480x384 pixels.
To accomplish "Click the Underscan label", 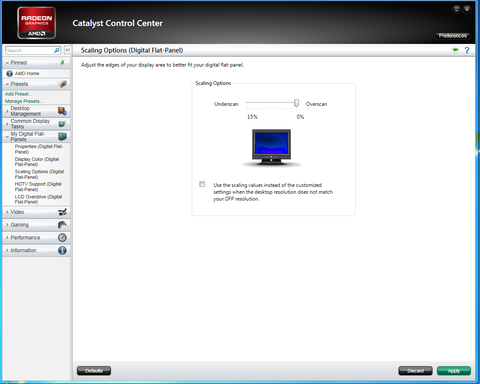I will (x=226, y=104).
